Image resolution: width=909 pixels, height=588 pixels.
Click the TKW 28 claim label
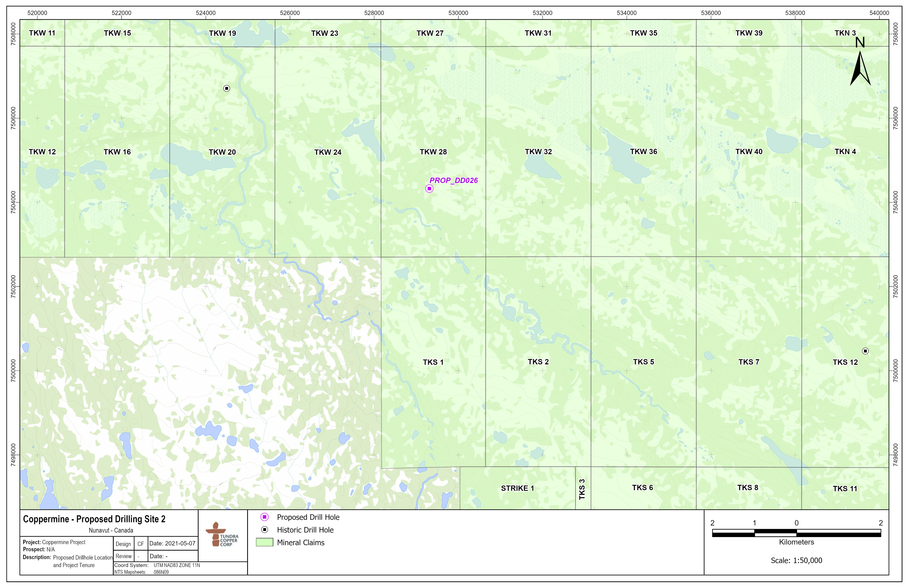point(433,152)
